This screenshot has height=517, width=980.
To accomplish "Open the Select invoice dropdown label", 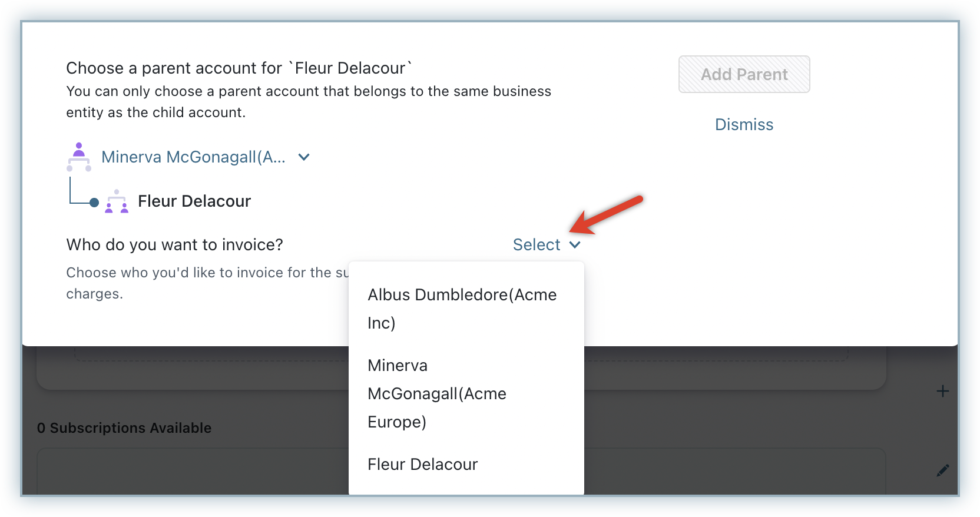I will (537, 245).
